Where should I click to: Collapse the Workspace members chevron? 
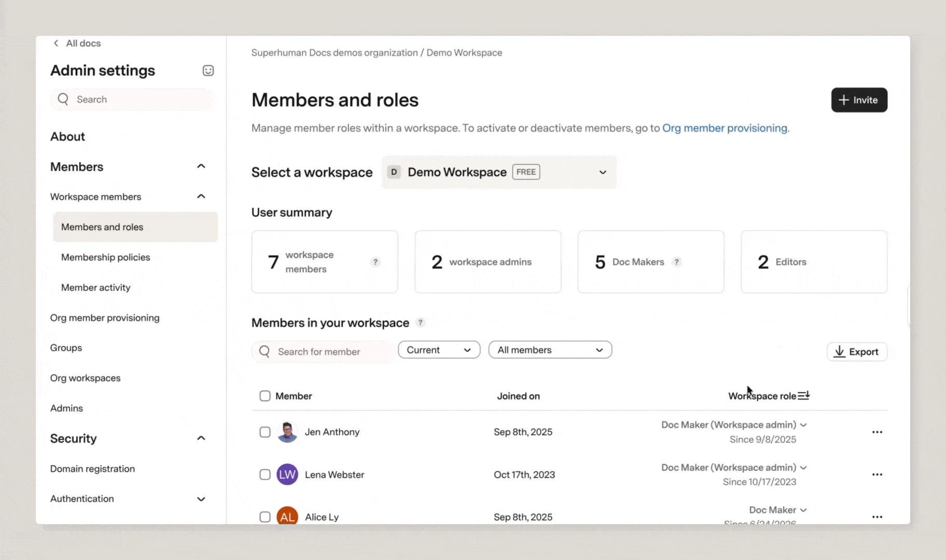tap(201, 197)
